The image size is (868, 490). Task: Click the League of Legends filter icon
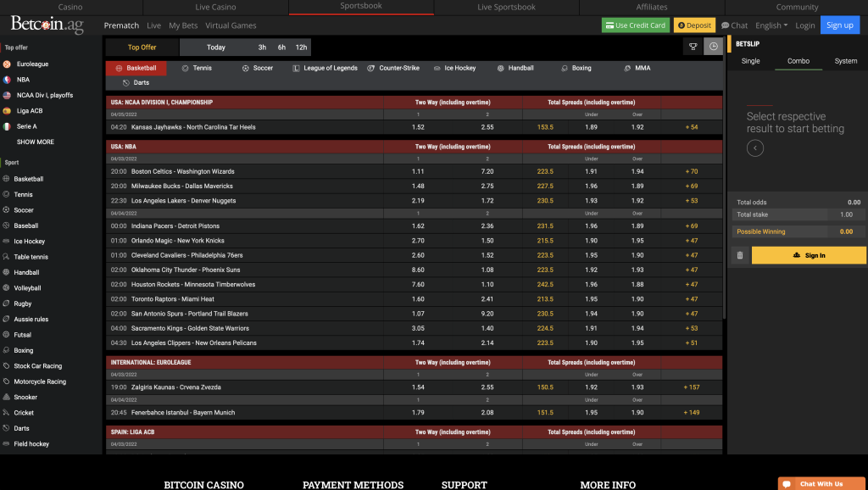pyautogui.click(x=296, y=68)
